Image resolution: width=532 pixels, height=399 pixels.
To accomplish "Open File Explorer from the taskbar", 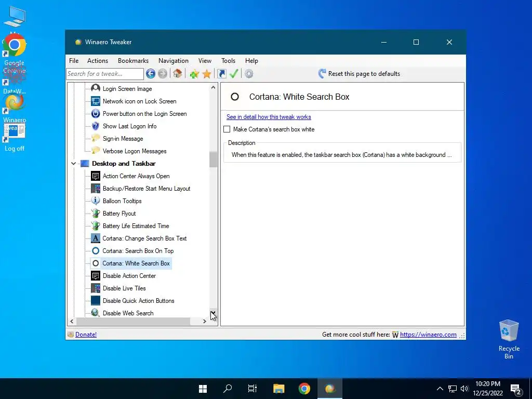I will click(278, 389).
